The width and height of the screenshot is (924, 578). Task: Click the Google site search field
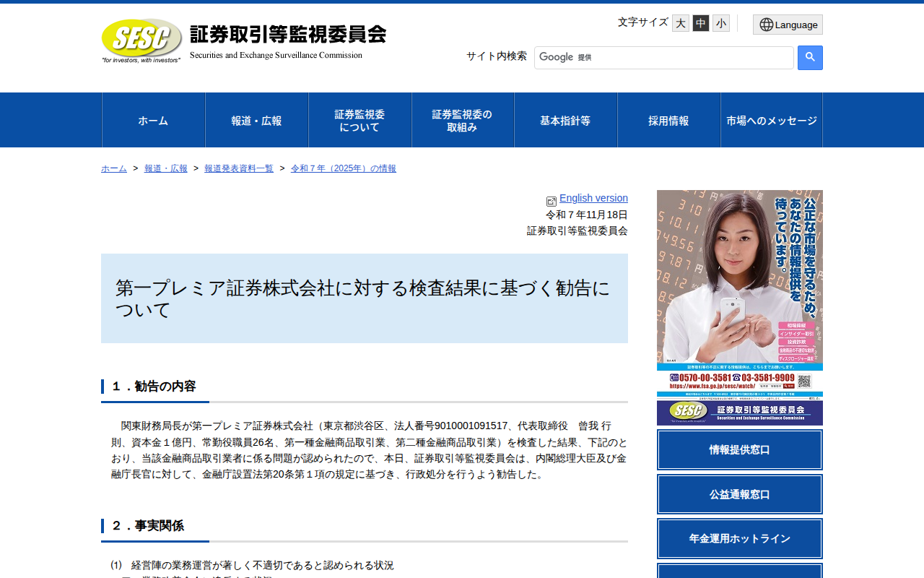664,58
